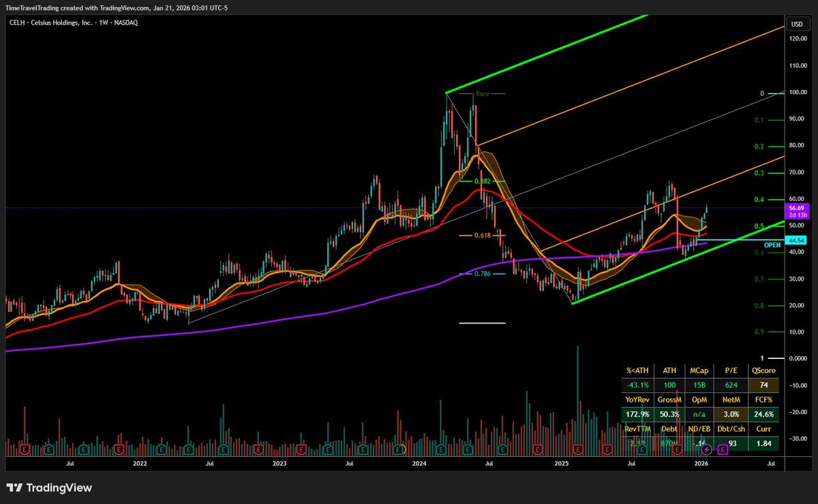Click the purple lightning bolt event icon
The image size is (818, 504).
[707, 450]
